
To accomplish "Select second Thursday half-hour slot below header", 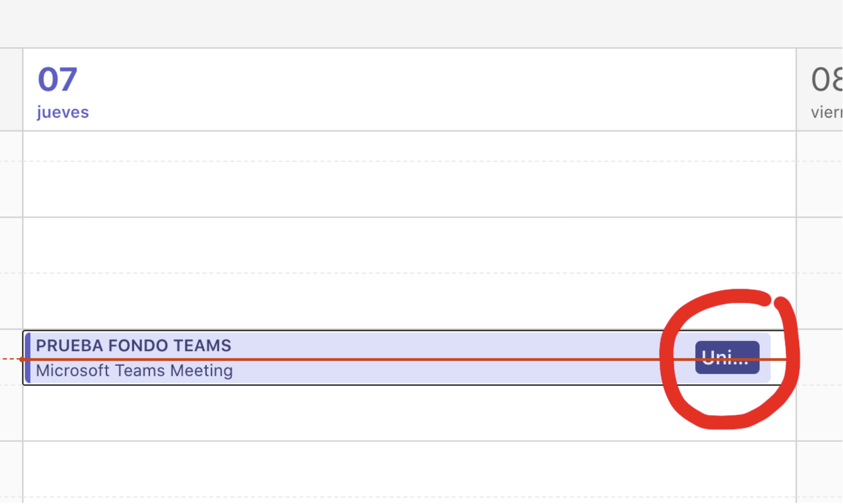I will [389, 189].
